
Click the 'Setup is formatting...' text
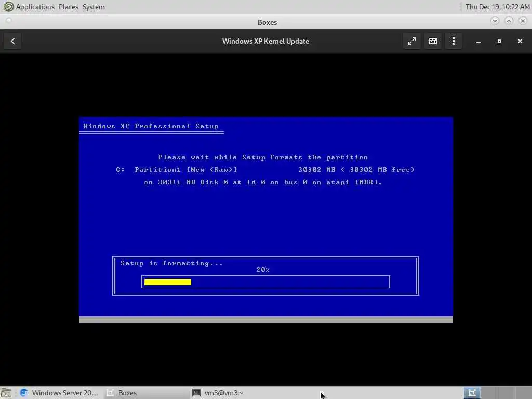pos(171,263)
